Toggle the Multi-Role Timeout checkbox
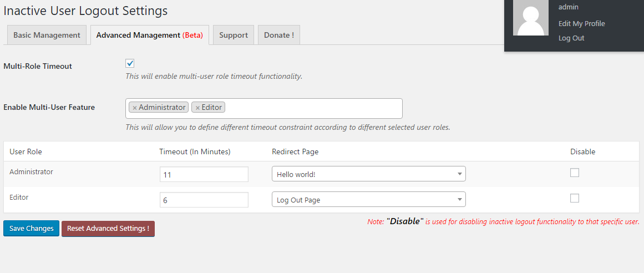 (x=130, y=63)
